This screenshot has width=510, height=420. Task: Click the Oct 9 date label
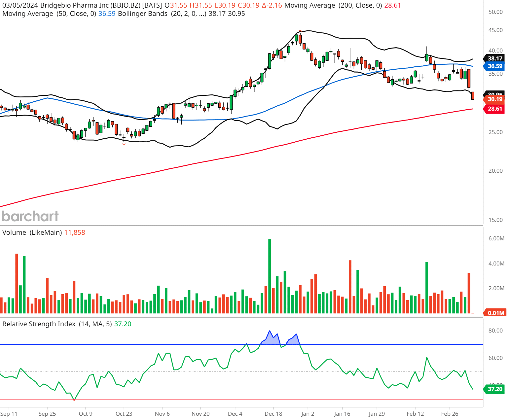pyautogui.click(x=86, y=414)
